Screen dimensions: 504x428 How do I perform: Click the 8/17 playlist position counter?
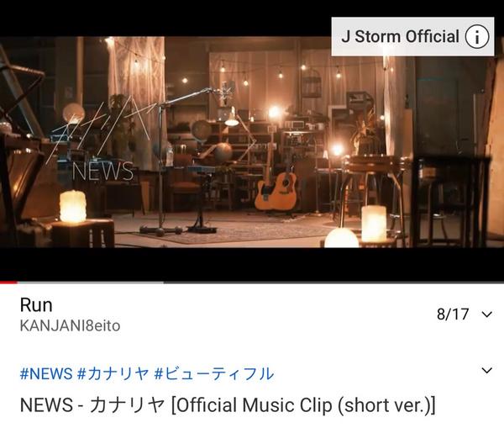point(453,314)
